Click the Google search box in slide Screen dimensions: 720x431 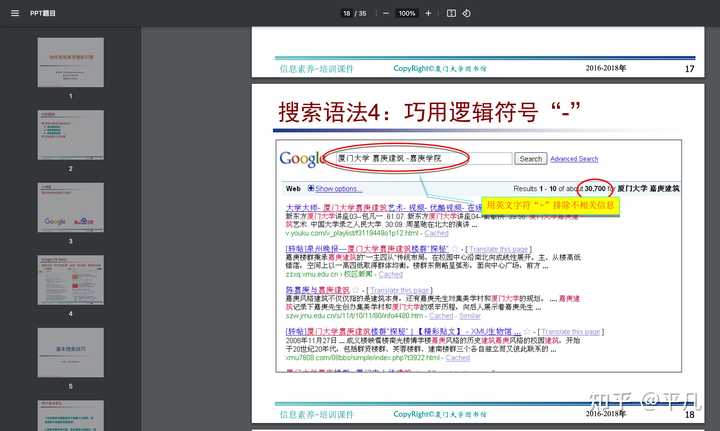point(422,158)
